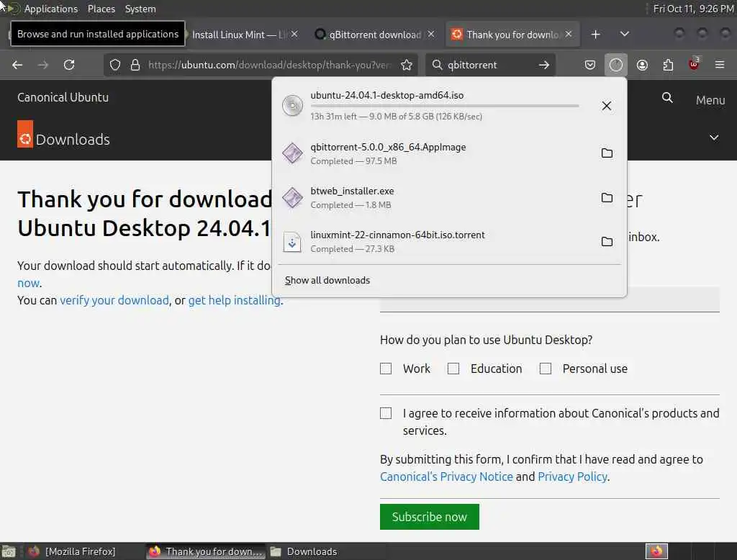The image size is (737, 560).
Task: Follow the verify your download link
Action: click(114, 300)
